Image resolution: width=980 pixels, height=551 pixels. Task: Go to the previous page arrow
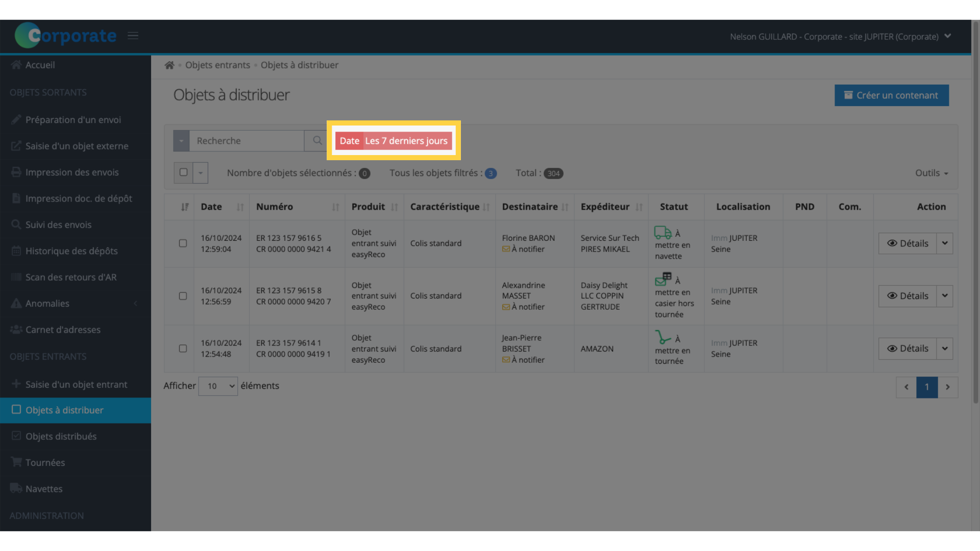point(906,387)
